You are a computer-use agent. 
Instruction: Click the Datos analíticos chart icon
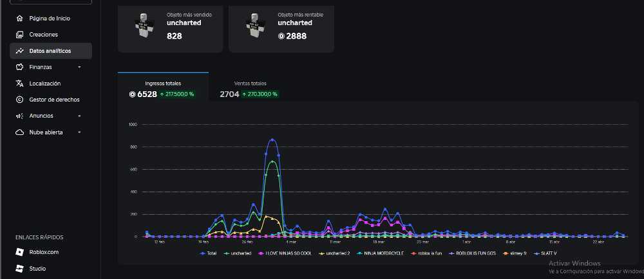click(19, 51)
